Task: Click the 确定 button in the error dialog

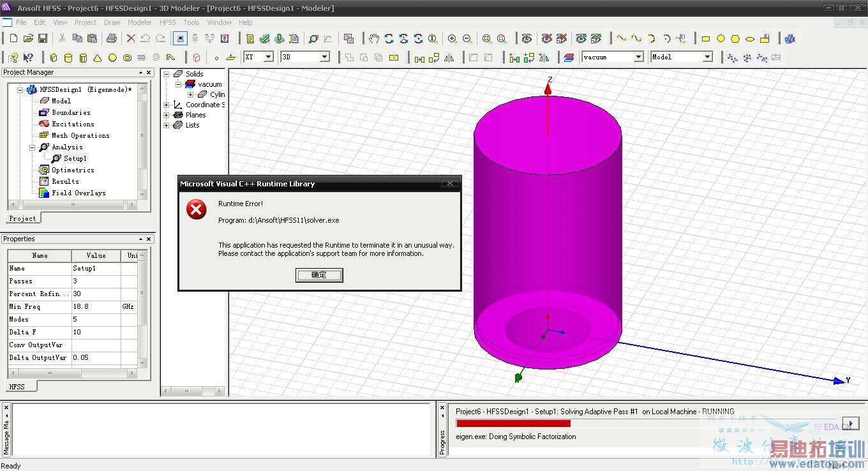Action: coord(319,275)
